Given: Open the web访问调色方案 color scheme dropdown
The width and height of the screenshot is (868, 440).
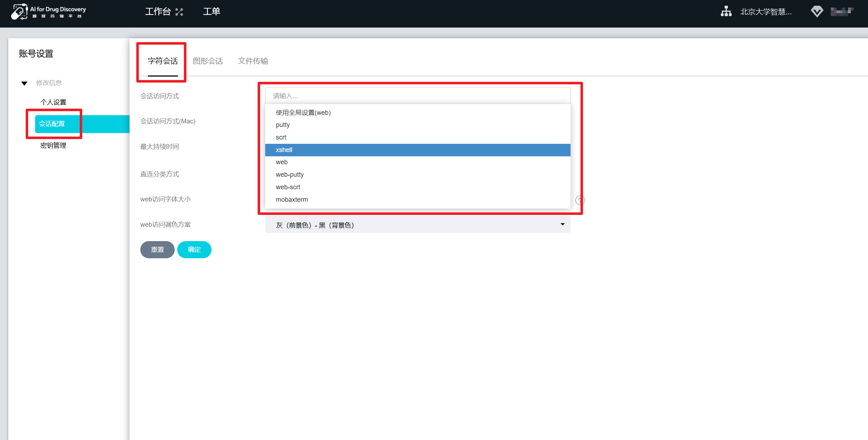Looking at the screenshot, I should (x=418, y=225).
